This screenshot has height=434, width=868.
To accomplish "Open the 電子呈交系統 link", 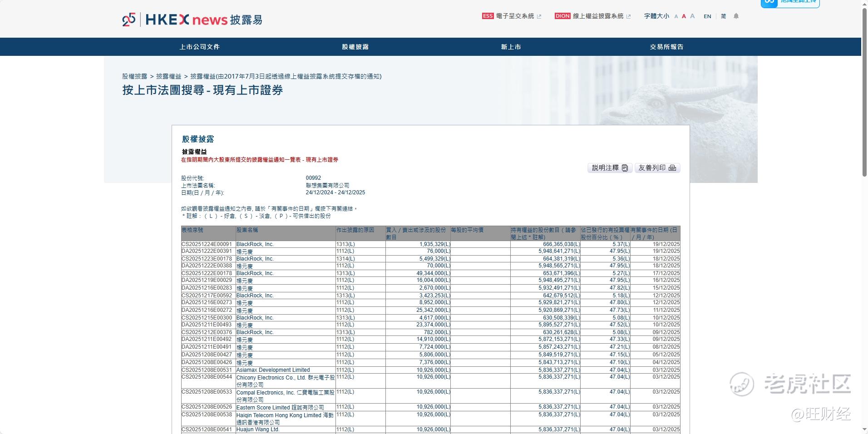I will pyautogui.click(x=515, y=16).
